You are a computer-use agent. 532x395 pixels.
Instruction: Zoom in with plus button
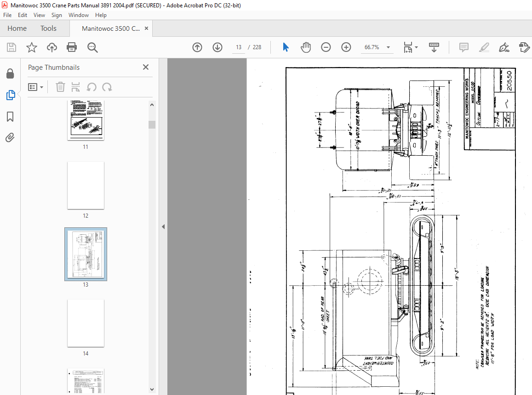tap(346, 47)
